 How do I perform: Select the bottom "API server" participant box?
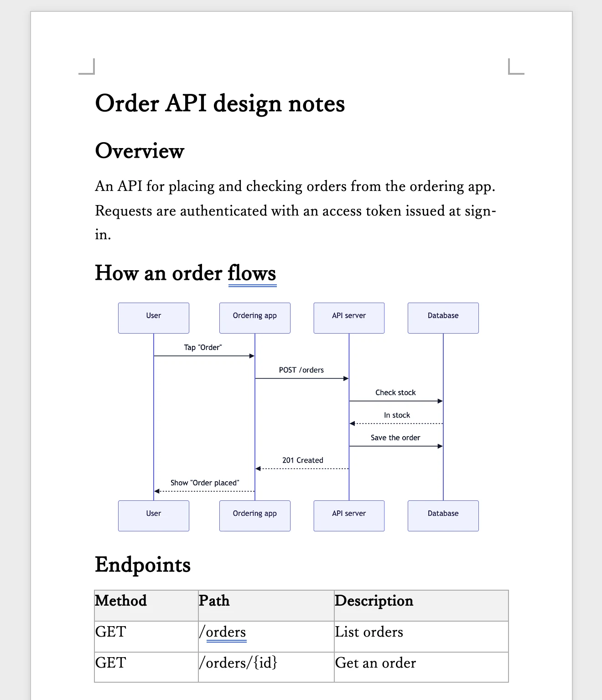pos(349,516)
